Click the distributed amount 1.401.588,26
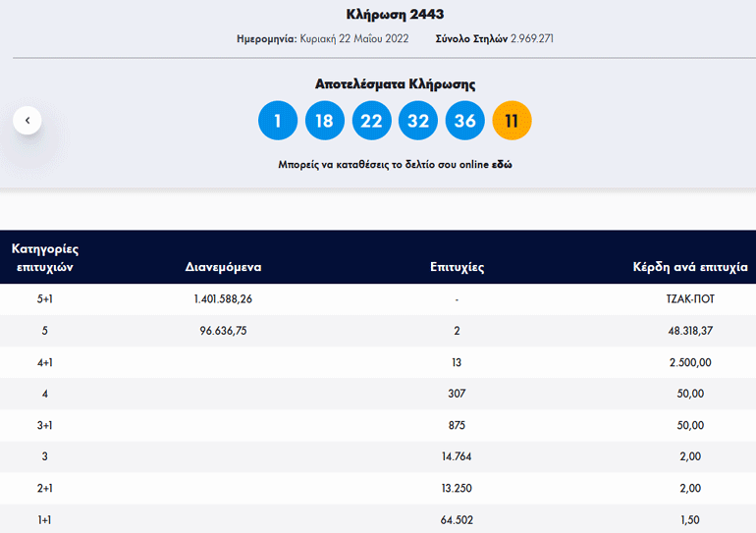The image size is (756, 533). click(223, 299)
